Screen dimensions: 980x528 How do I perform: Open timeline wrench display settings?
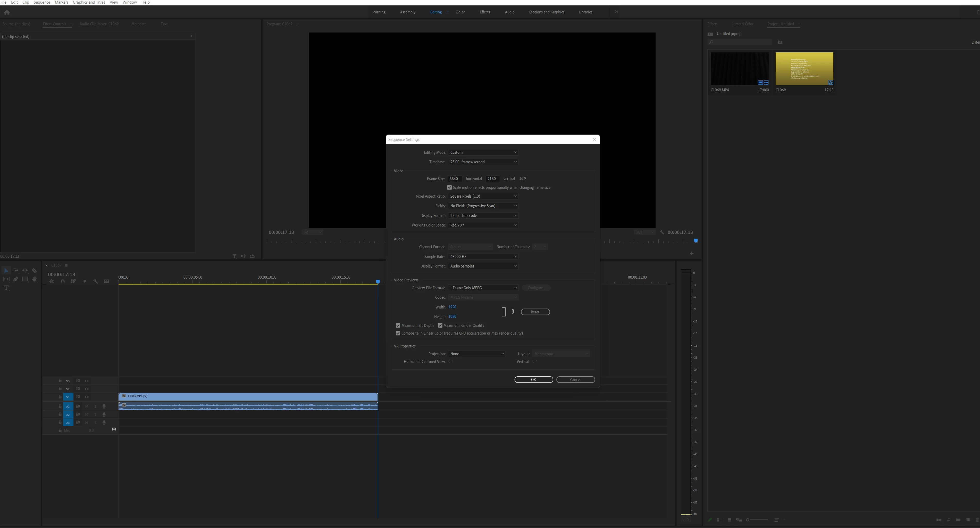(x=96, y=281)
